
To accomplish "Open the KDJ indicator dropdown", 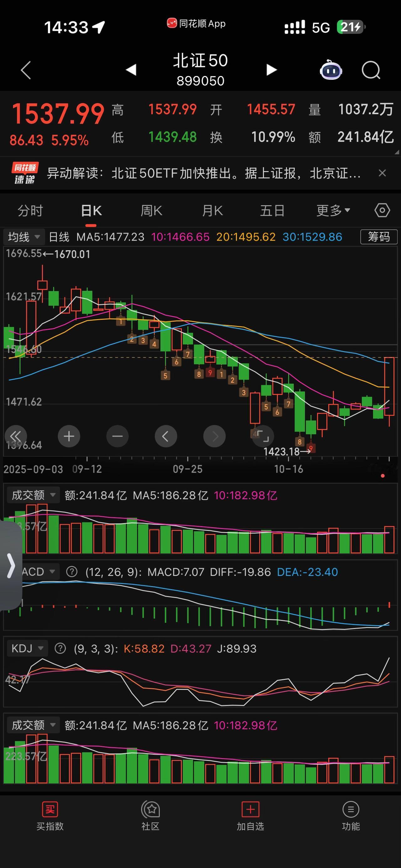I will (x=27, y=648).
